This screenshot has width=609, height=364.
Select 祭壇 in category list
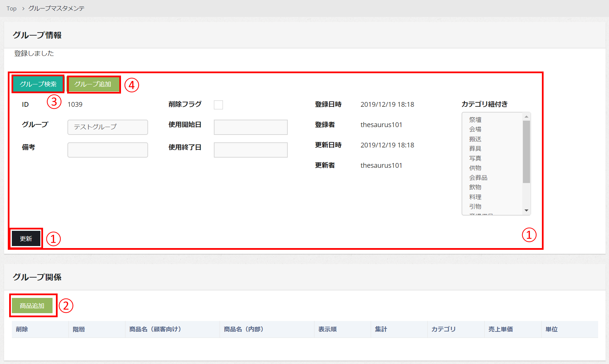[475, 120]
